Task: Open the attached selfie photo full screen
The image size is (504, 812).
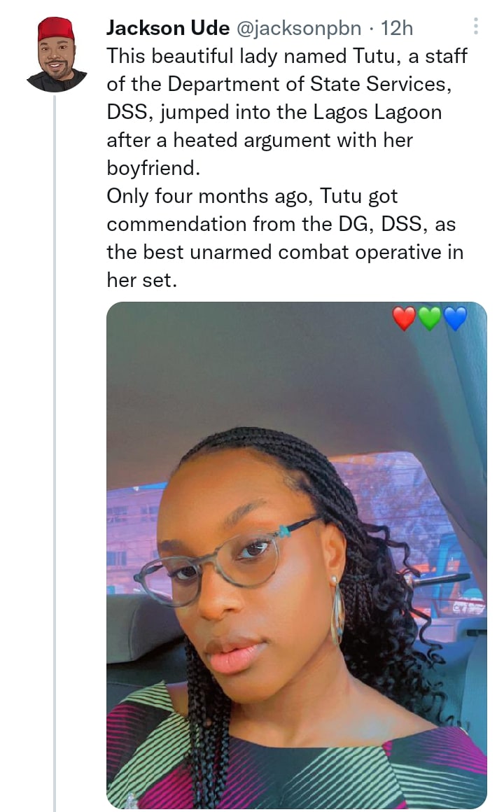Action: tap(296, 555)
